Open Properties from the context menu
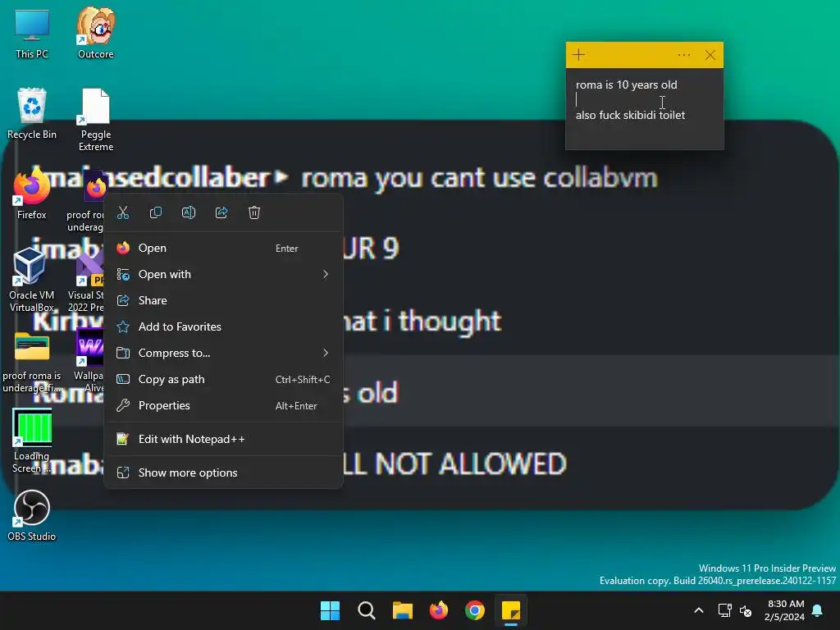The height and width of the screenshot is (630, 840). [223, 405]
